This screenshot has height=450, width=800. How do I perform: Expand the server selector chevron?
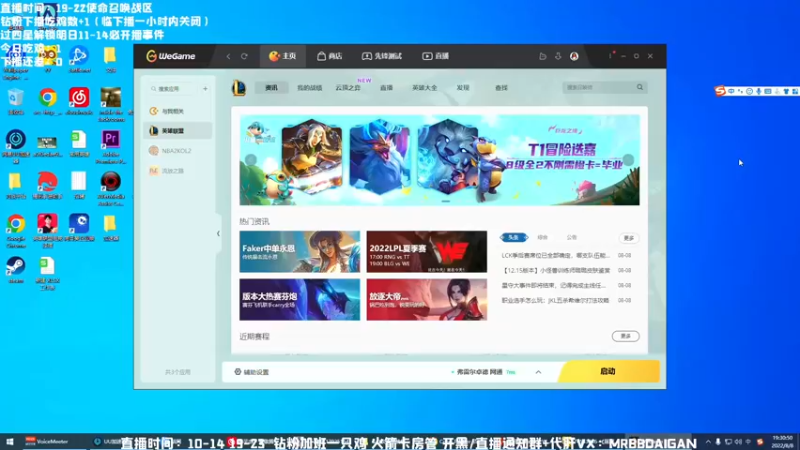coord(538,372)
